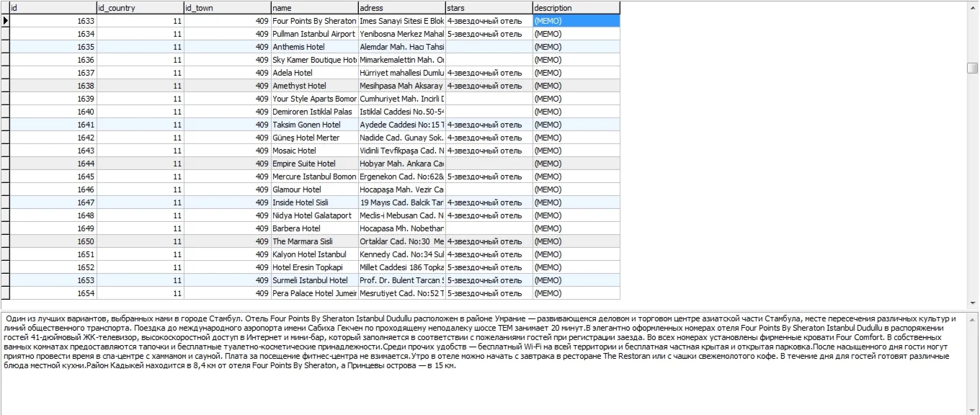This screenshot has width=980, height=415.
Task: Select the (MEMO) cell of row 1640
Action: coord(576,112)
